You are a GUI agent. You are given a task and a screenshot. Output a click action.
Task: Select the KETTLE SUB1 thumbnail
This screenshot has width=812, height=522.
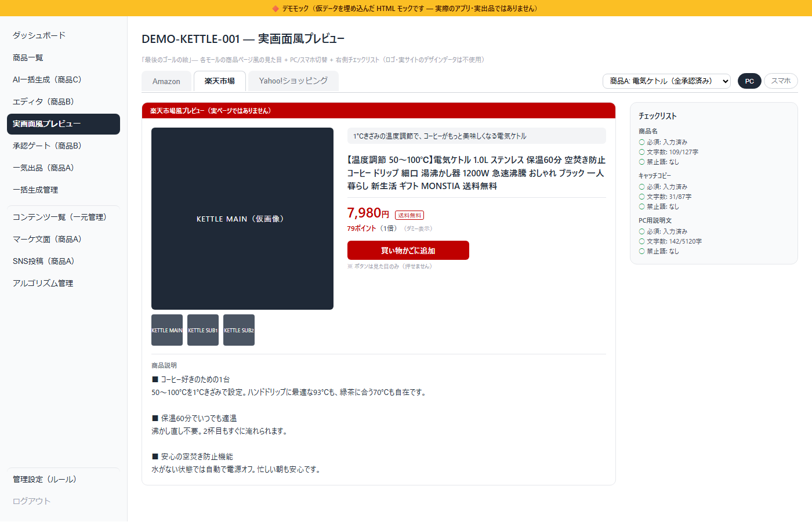point(203,330)
